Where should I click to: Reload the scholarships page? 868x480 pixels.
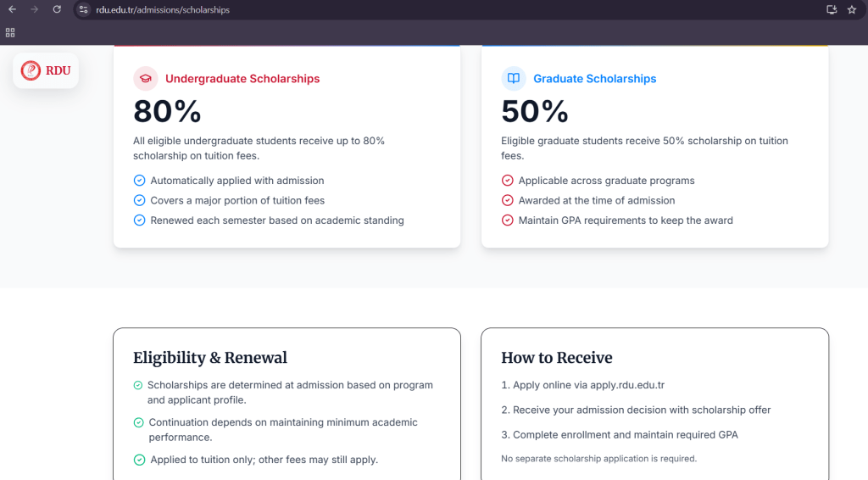coord(57,9)
